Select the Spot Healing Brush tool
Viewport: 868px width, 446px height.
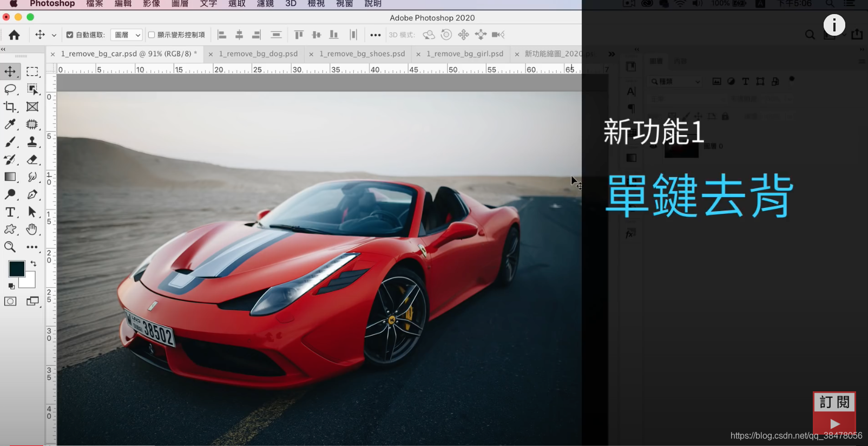click(32, 124)
